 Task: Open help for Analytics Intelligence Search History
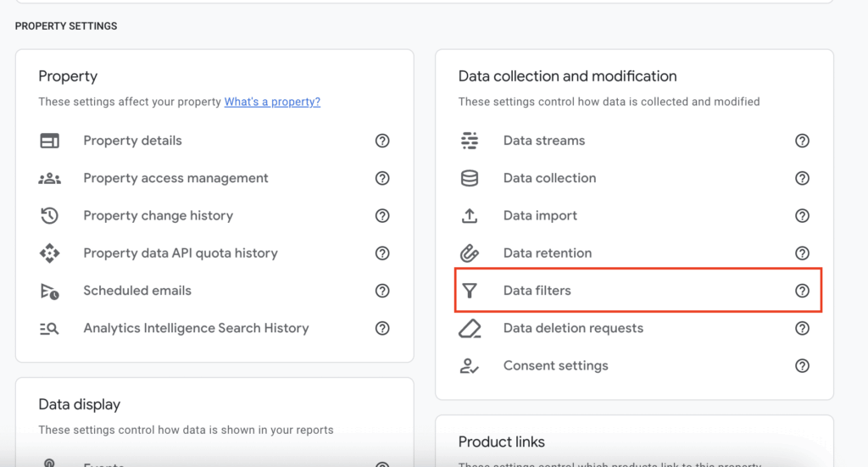382,329
